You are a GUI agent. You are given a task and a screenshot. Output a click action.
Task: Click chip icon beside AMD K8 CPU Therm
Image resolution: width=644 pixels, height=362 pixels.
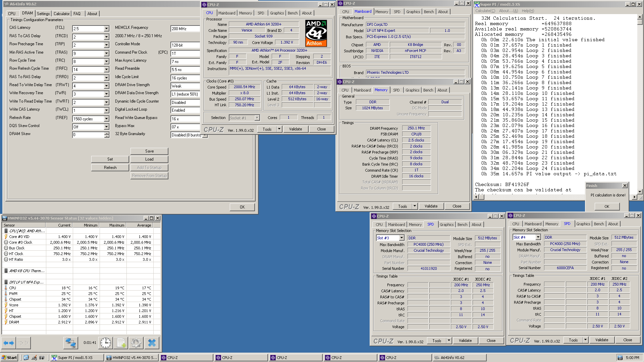tap(6, 271)
